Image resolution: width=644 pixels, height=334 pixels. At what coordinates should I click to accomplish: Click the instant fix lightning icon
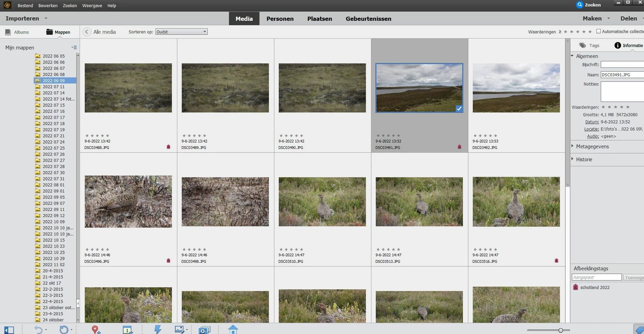coord(158,329)
